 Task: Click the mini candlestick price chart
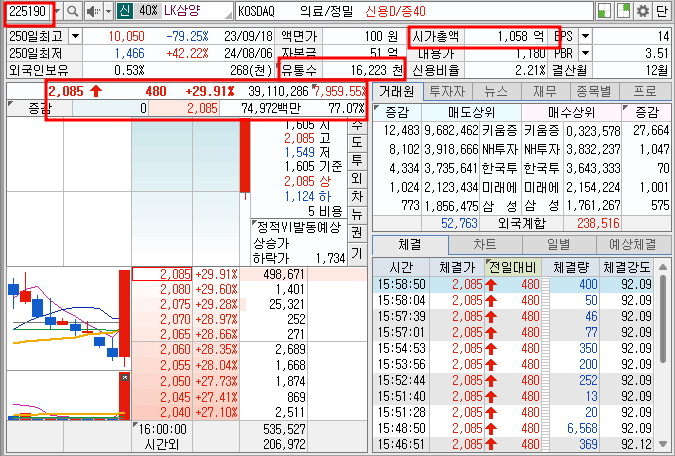pos(69,318)
